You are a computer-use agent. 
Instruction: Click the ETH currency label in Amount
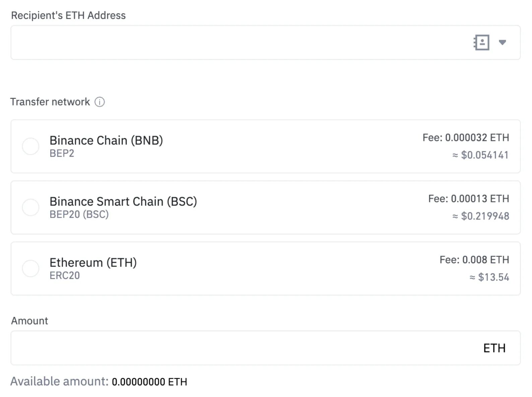pyautogui.click(x=494, y=348)
